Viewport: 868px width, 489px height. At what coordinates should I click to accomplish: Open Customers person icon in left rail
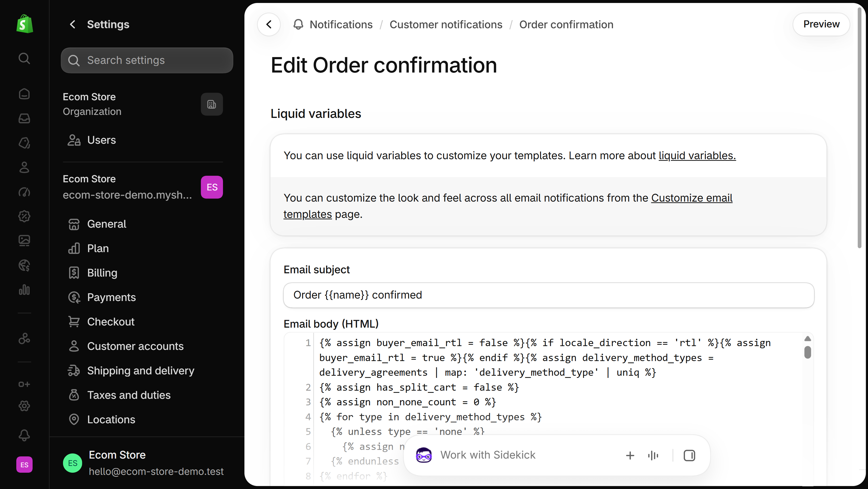(24, 167)
